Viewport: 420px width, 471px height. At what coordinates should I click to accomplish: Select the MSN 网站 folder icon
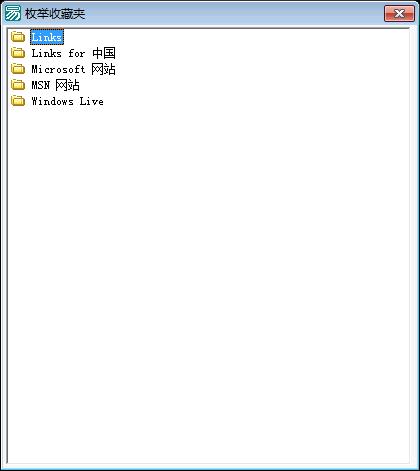point(18,85)
